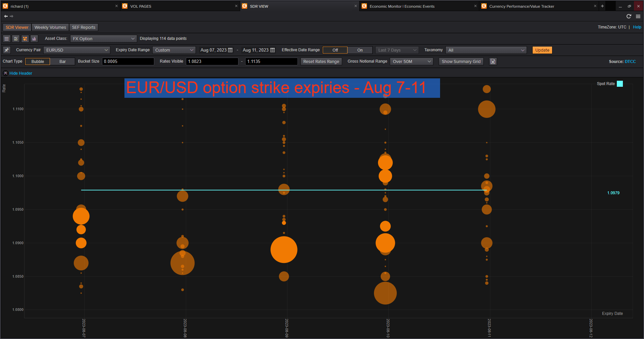
Task: Click the Show Summary Grid button
Action: [x=461, y=62]
